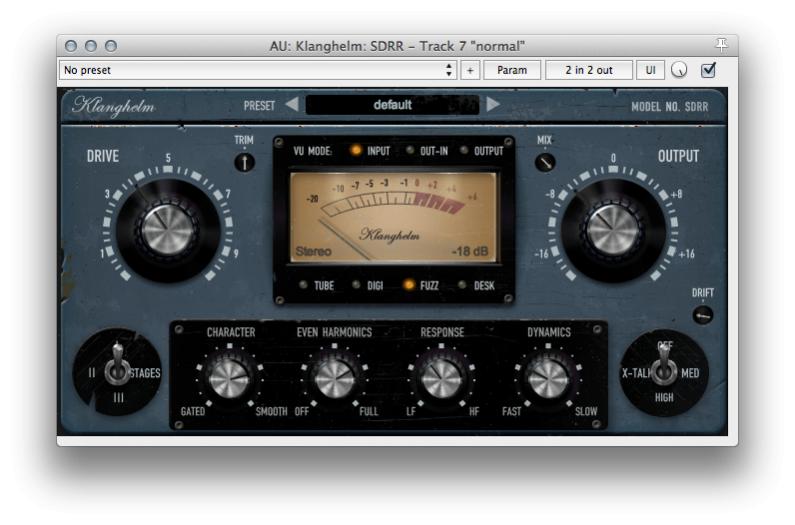Click the Response knob

(441, 378)
